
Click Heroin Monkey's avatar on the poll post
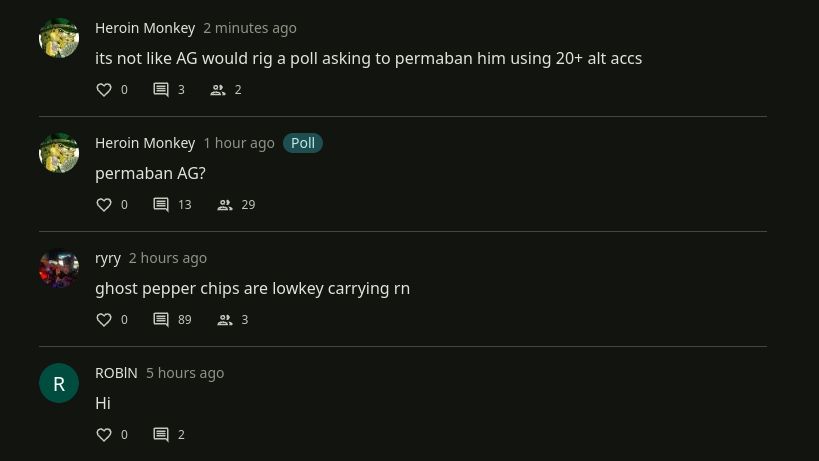pos(59,153)
